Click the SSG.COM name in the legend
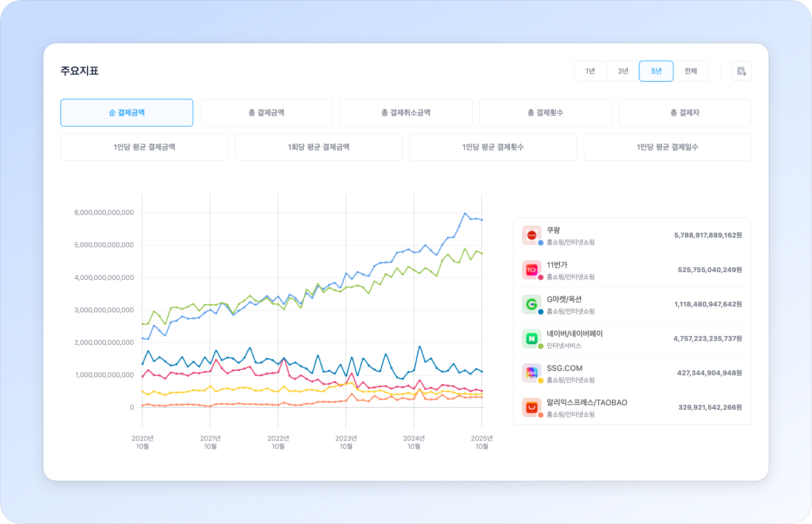The height and width of the screenshot is (524, 812). tap(565, 368)
